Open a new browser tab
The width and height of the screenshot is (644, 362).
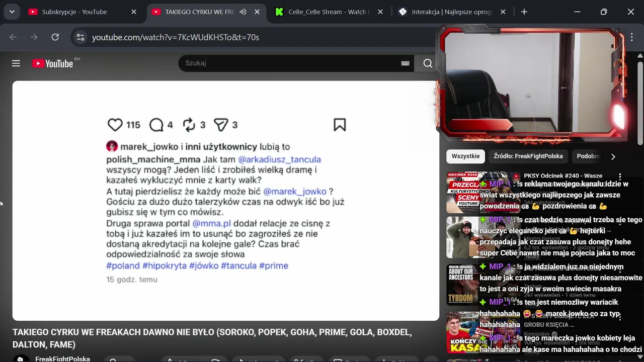tap(524, 12)
